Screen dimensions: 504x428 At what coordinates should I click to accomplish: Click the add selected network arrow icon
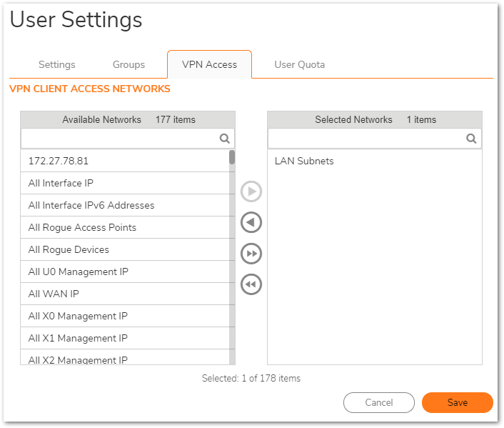click(251, 192)
